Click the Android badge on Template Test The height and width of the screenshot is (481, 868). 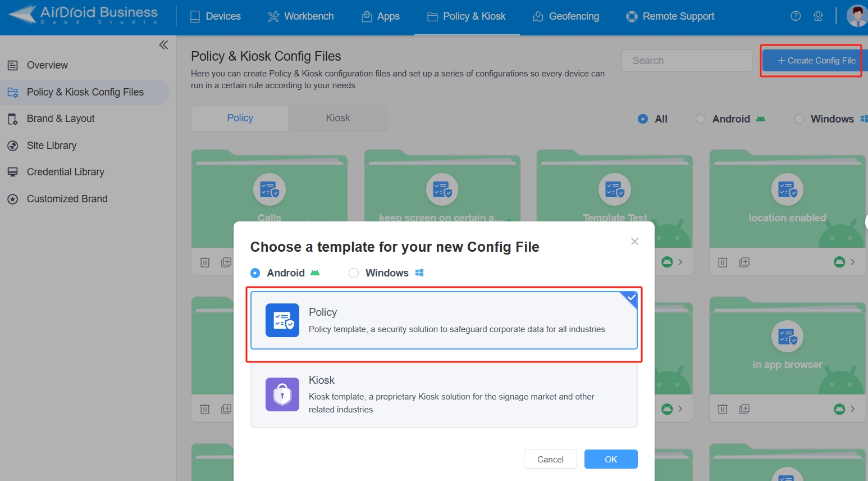tap(667, 262)
